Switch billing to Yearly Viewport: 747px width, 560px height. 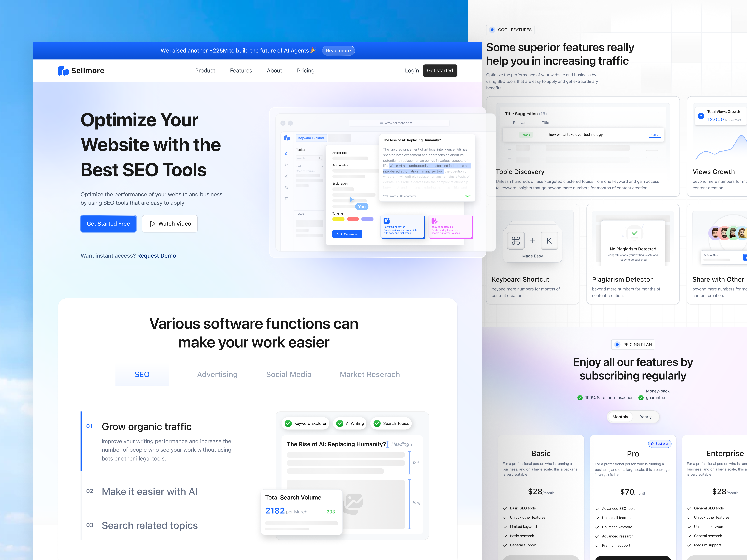point(646,417)
